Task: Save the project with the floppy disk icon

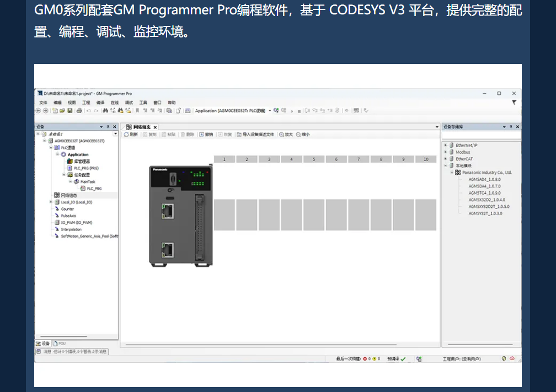Action: 70,111
